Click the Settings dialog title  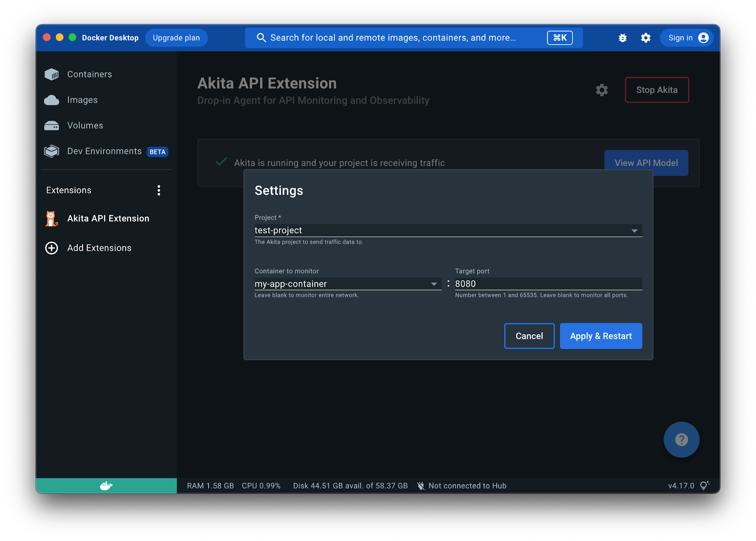[x=279, y=190]
